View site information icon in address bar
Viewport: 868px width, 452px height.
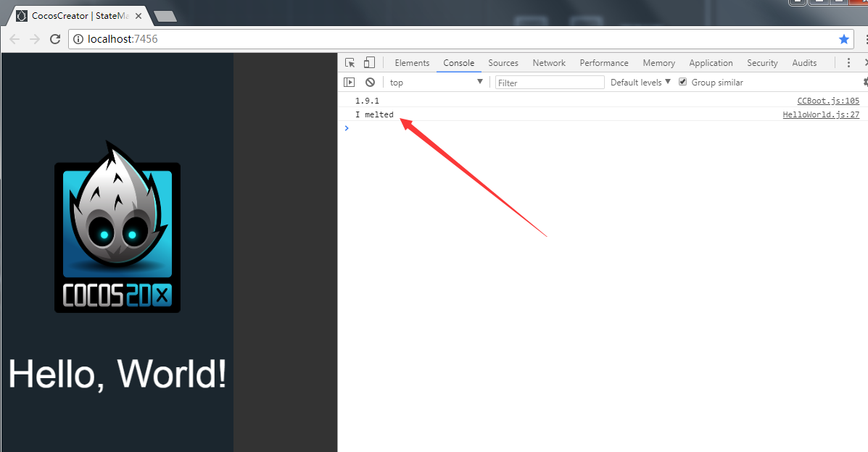point(78,38)
